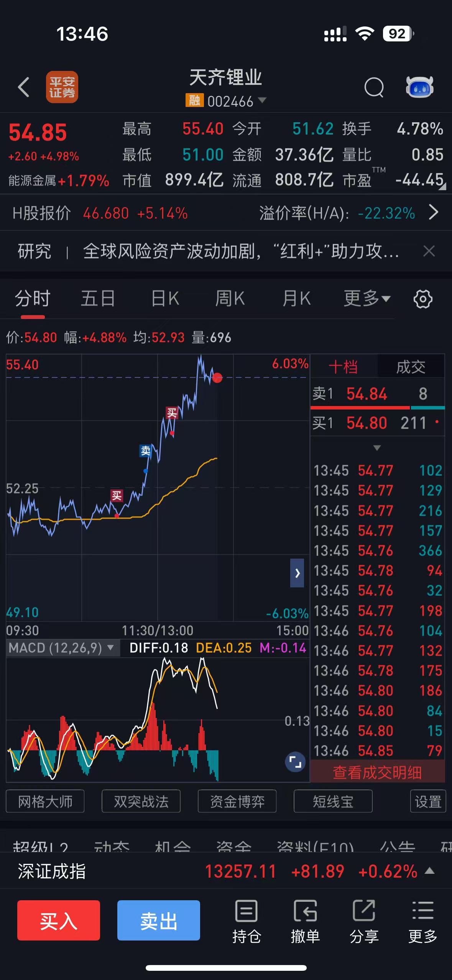Open 查看成交明细 link
This screenshot has width=452, height=980.
(377, 773)
